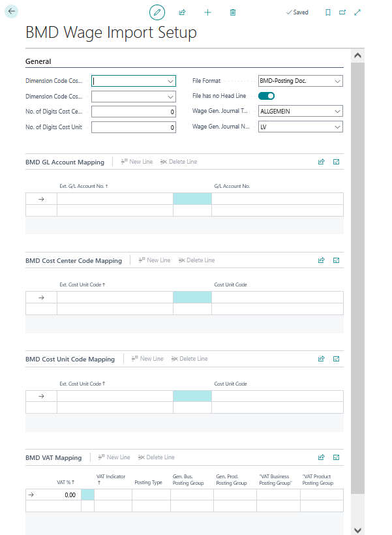Click the bookmark icon
This screenshot has height=535, width=392.
click(328, 12)
